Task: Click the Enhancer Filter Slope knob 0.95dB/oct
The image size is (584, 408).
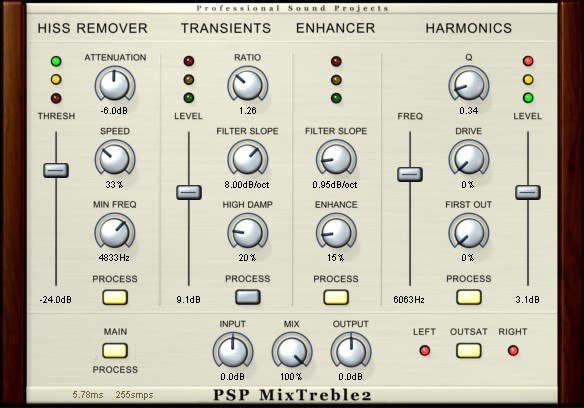Action: 336,158
